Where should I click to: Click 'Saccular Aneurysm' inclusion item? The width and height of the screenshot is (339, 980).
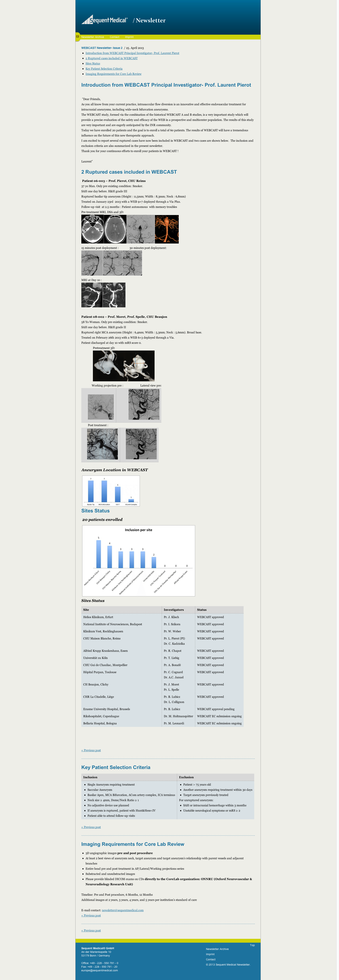coord(100,790)
